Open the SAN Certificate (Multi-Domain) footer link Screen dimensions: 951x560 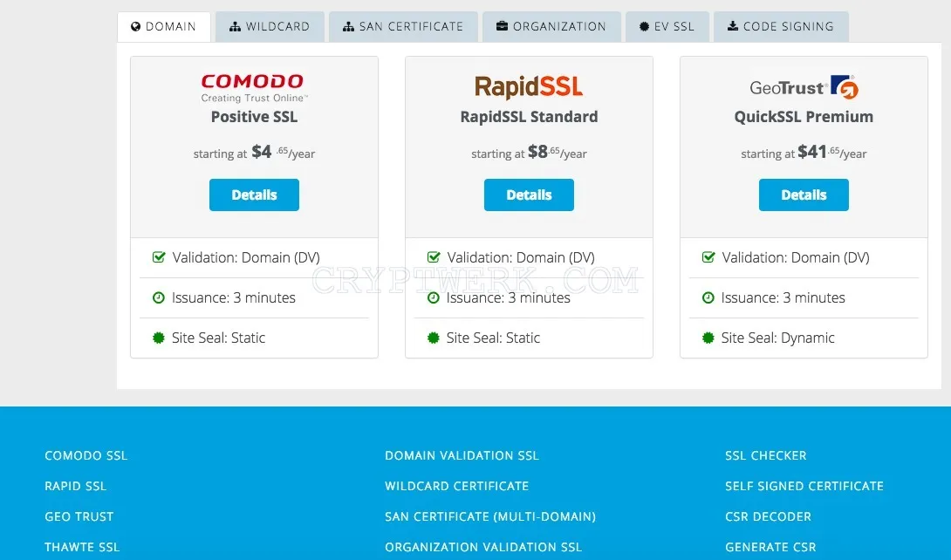490,517
